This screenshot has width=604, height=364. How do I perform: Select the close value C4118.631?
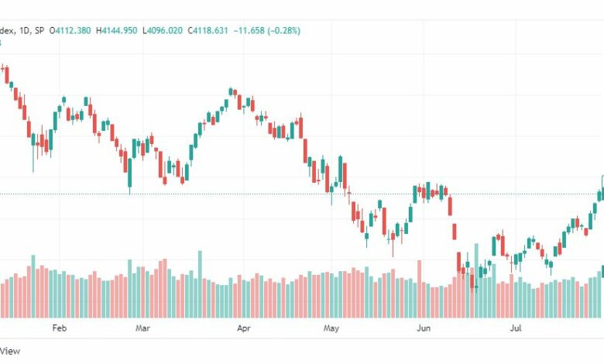pos(208,30)
